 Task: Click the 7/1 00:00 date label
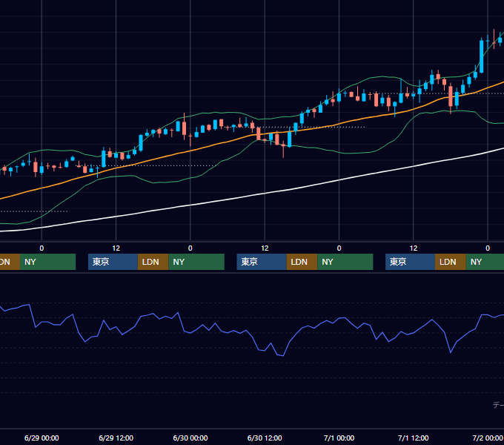pos(339,438)
